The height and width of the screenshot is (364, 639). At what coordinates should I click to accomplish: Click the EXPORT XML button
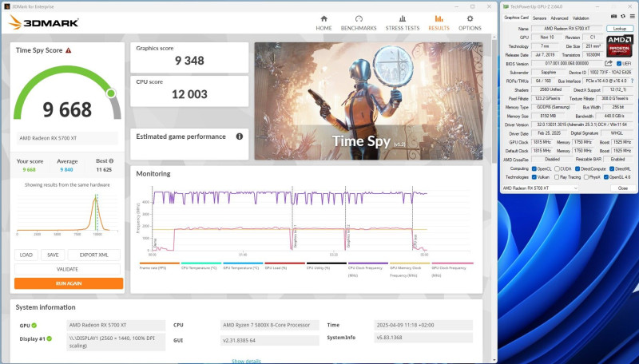point(93,255)
